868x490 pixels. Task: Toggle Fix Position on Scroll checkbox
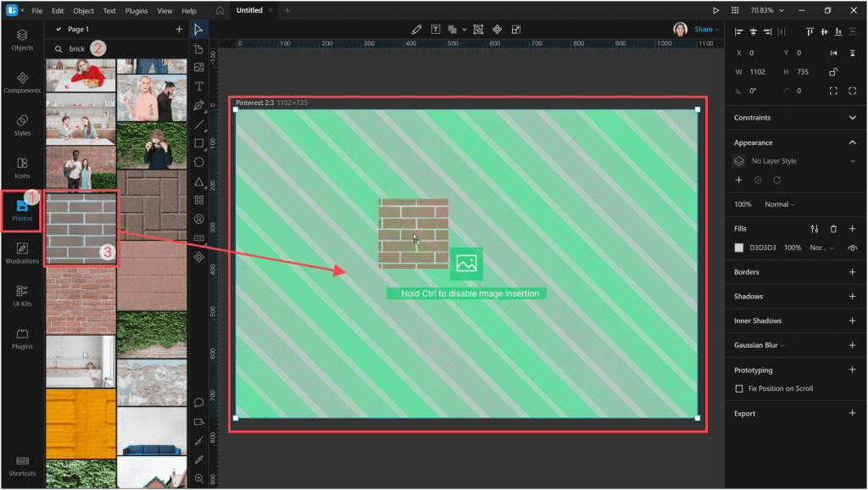point(738,388)
